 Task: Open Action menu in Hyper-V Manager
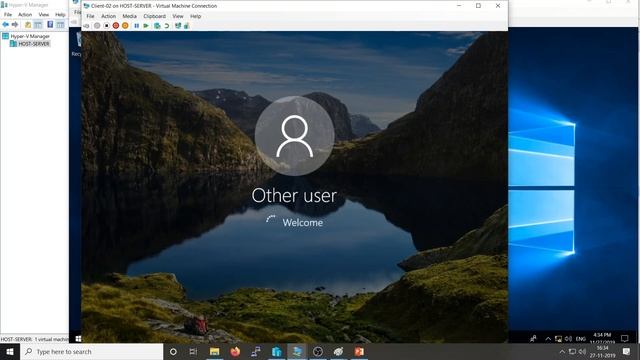[25, 15]
